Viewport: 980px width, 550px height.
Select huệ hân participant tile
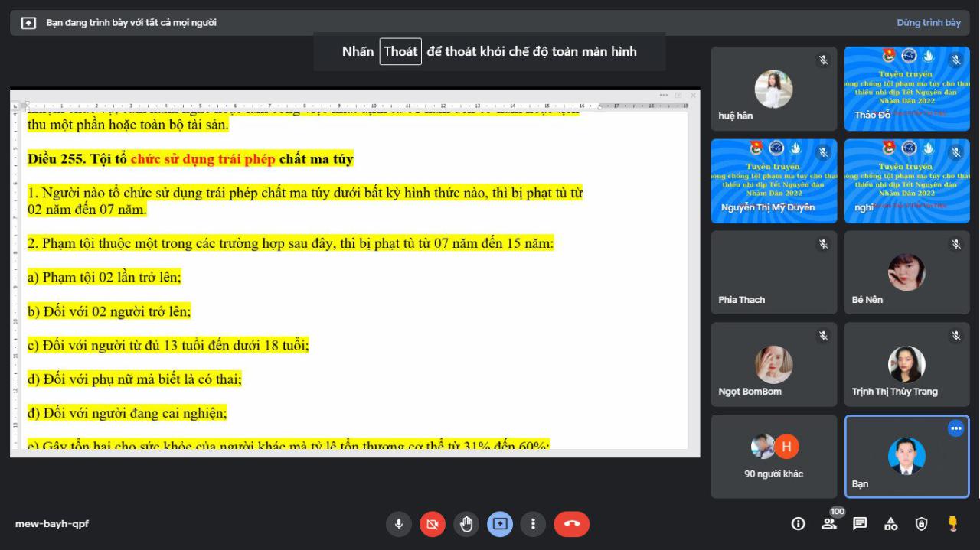(x=773, y=89)
